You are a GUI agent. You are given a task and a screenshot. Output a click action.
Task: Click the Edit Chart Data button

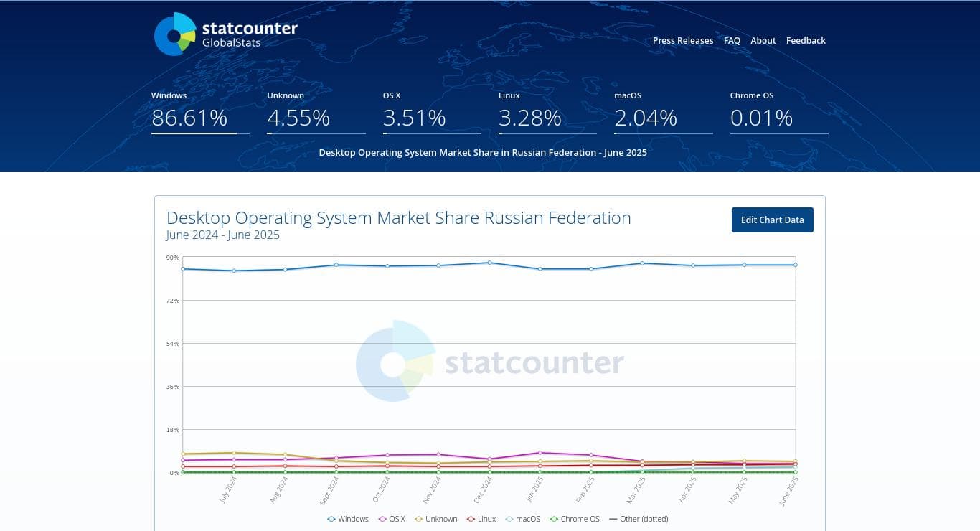[772, 220]
